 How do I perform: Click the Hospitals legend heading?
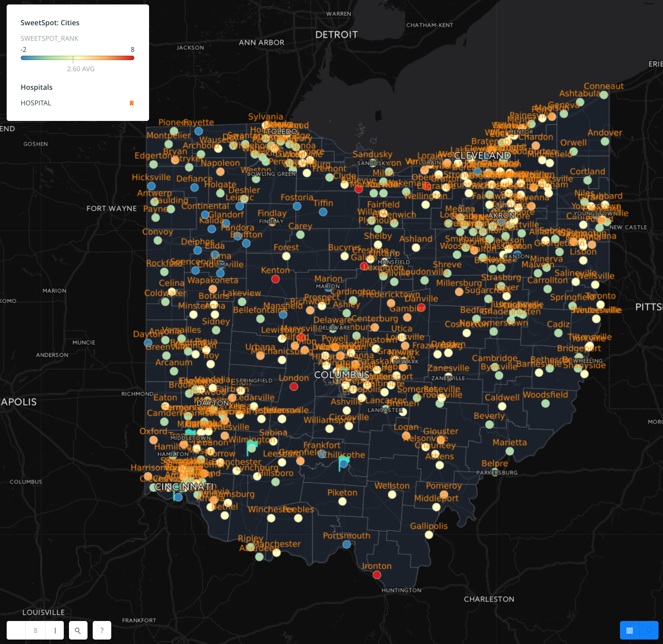point(37,87)
